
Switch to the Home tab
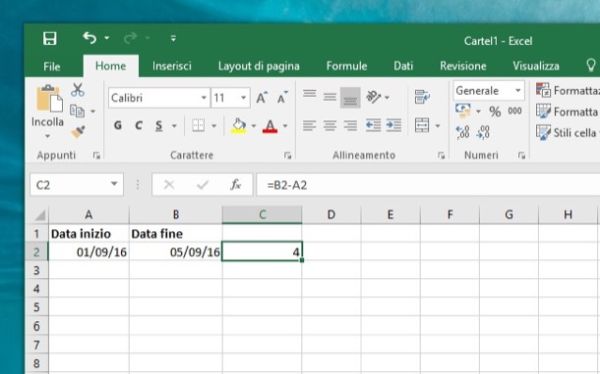point(111,66)
